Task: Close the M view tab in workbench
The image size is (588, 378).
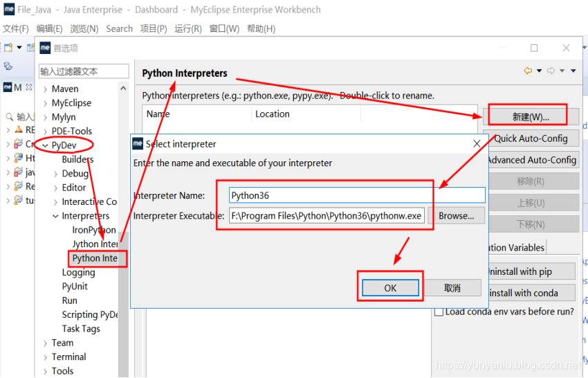Action: pyautogui.click(x=29, y=87)
